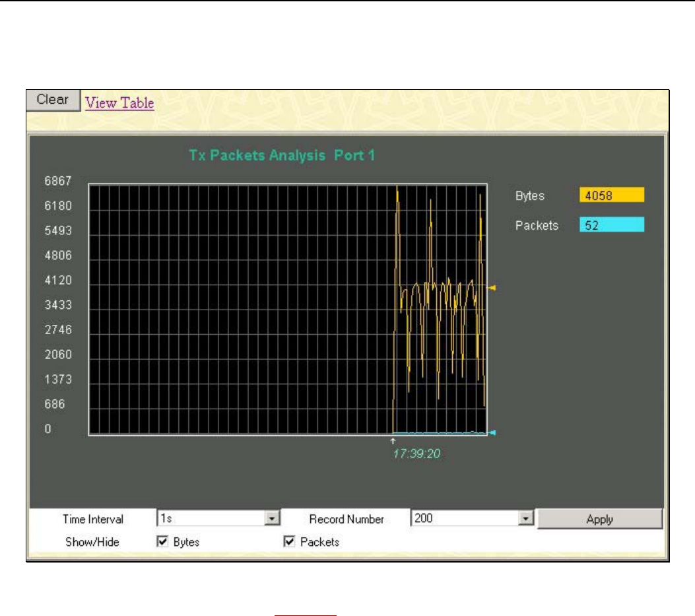Click the yellow Bytes value swatch 4058
The image size is (695, 616).
pyautogui.click(x=611, y=195)
